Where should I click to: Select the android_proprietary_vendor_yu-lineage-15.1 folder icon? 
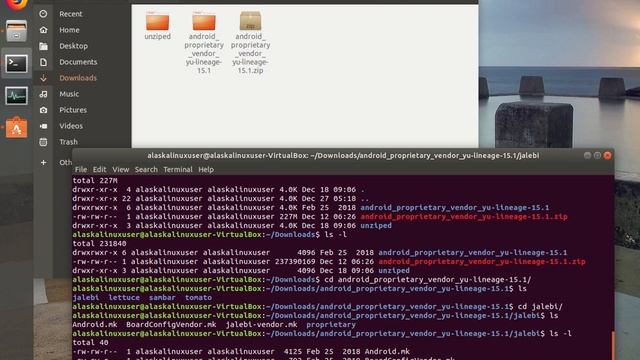[x=204, y=21]
